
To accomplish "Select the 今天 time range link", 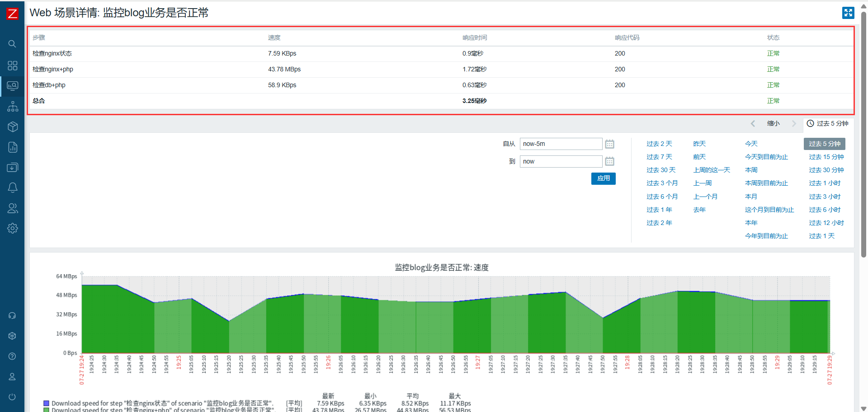I will (x=751, y=144).
